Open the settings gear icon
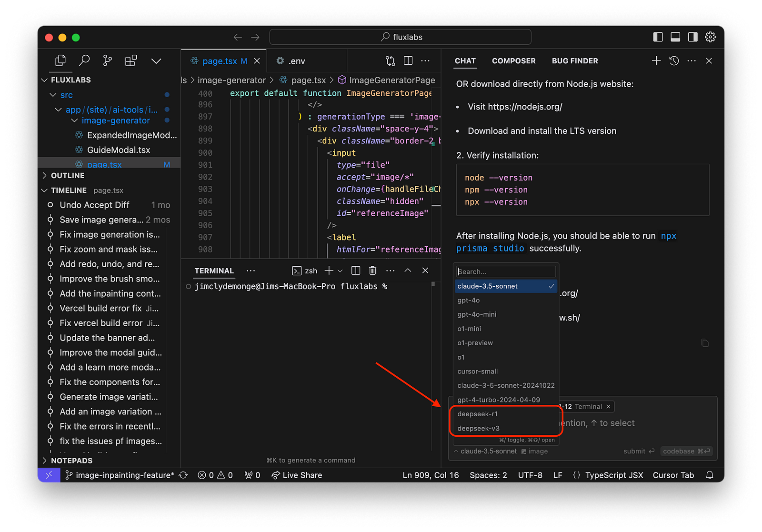Image resolution: width=762 pixels, height=532 pixels. [710, 37]
